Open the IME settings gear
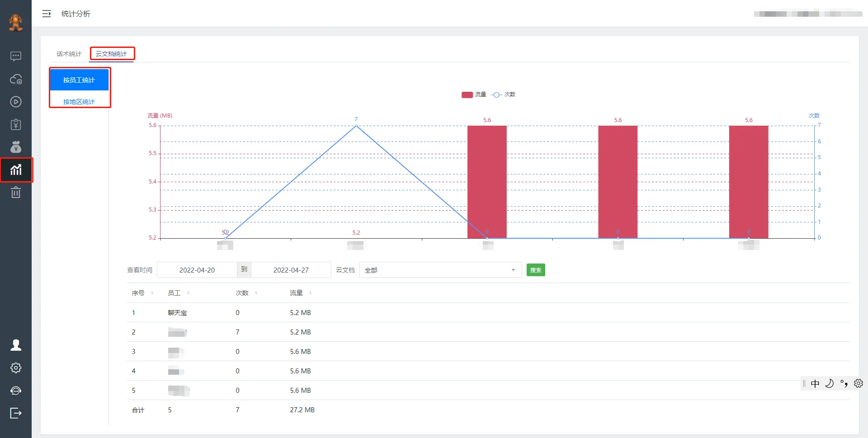This screenshot has width=868, height=438. point(859,383)
